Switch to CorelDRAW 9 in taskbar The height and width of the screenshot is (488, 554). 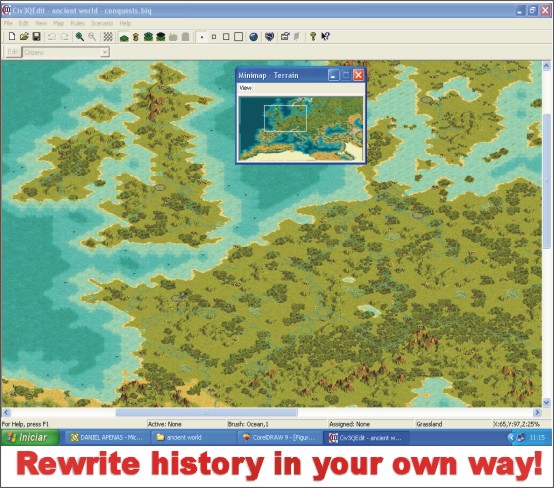tap(280, 438)
